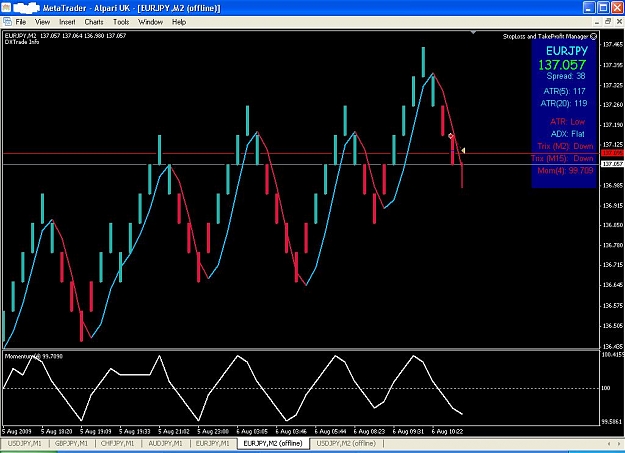The image size is (625, 453).
Task: Click the 100 level label on Momentum scale
Action: (x=606, y=388)
